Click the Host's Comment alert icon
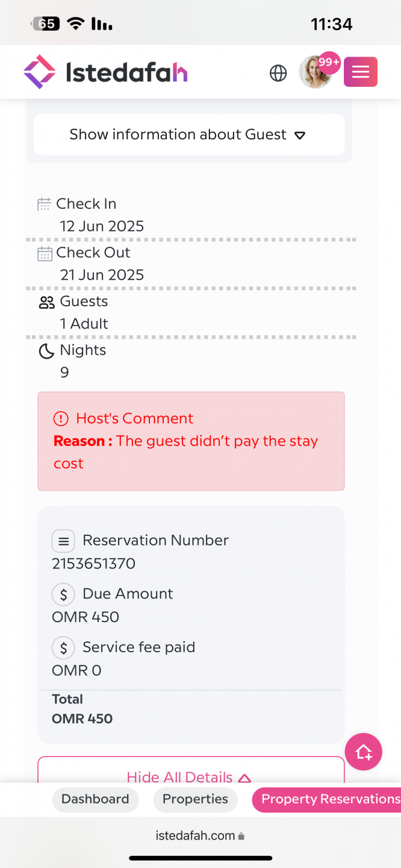Screen dimensions: 401x868 61,418
